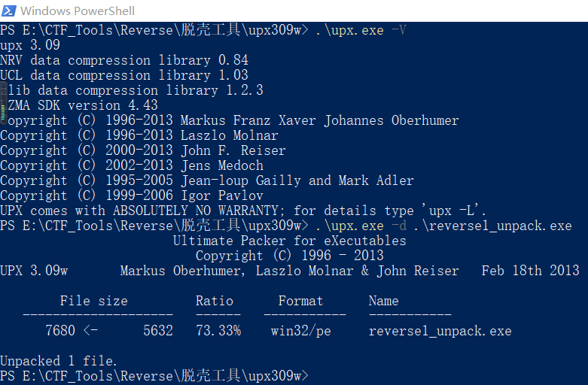This screenshot has width=588, height=385.
Task: Click the NRV data compression library line
Action: coord(124,60)
